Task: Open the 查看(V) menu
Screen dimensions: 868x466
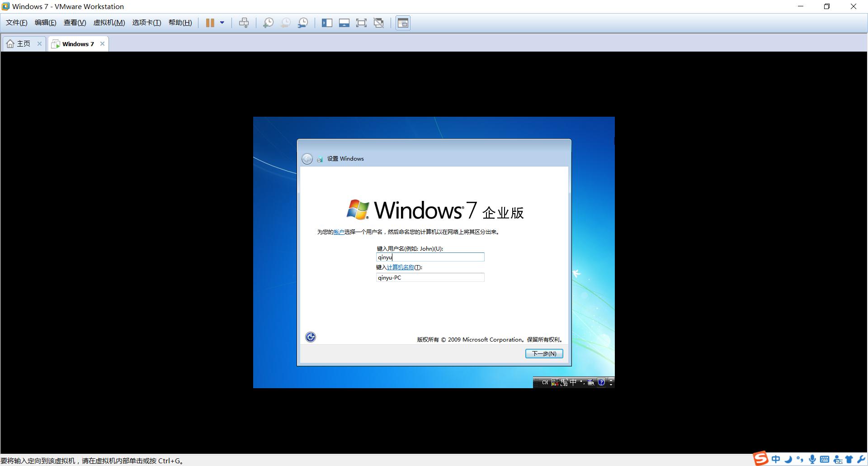Action: pos(75,23)
